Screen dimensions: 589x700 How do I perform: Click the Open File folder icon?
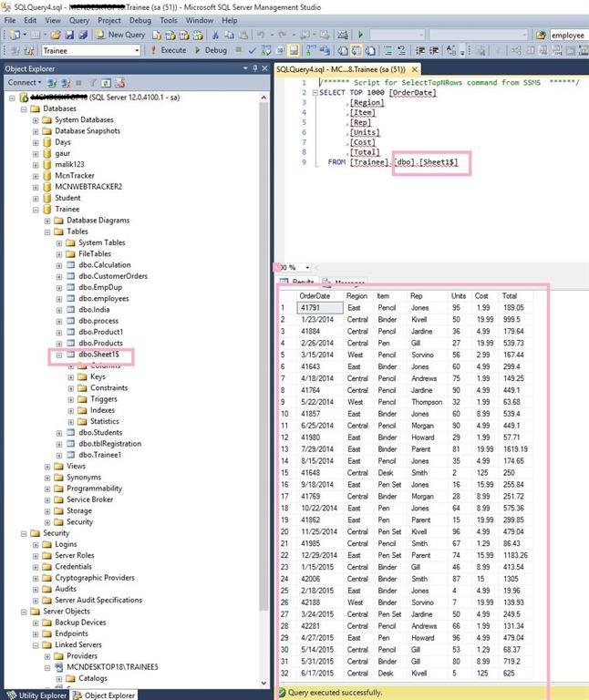[56, 35]
